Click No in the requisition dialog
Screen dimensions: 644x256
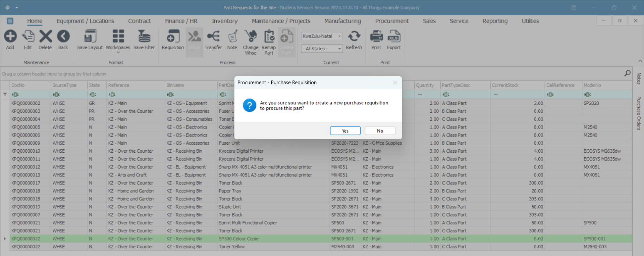pyautogui.click(x=380, y=131)
